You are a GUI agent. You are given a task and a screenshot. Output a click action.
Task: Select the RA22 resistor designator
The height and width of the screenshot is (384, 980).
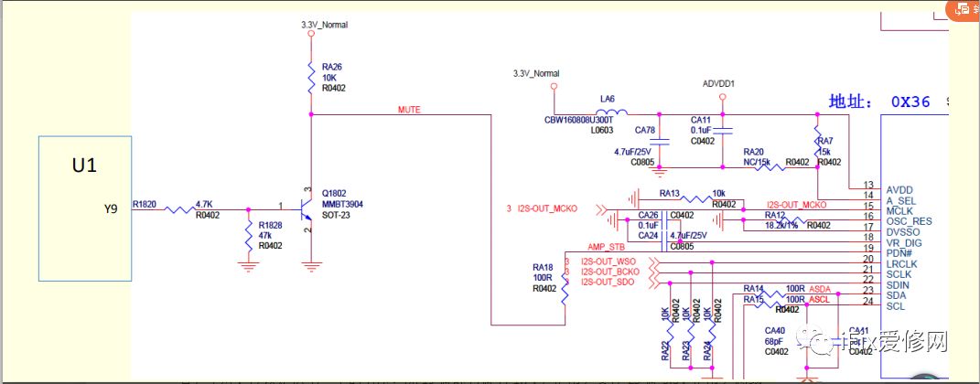(665, 350)
